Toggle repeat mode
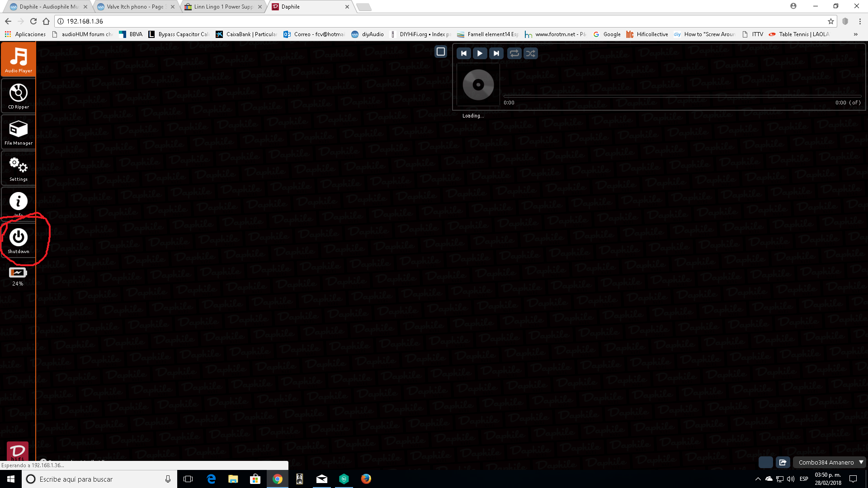Viewport: 868px width, 488px height. pos(514,53)
